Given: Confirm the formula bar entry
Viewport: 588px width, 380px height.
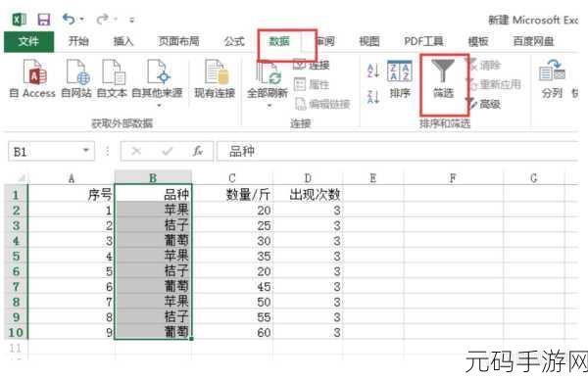Looking at the screenshot, I should click(x=168, y=151).
